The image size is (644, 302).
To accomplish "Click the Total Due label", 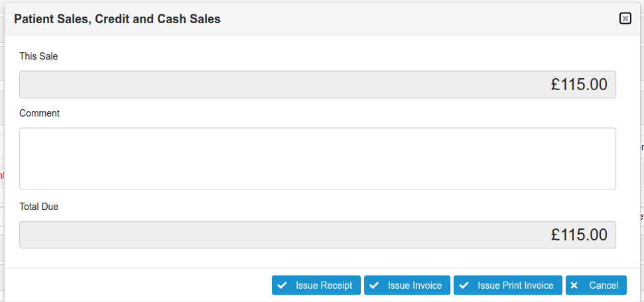I will [x=38, y=207].
